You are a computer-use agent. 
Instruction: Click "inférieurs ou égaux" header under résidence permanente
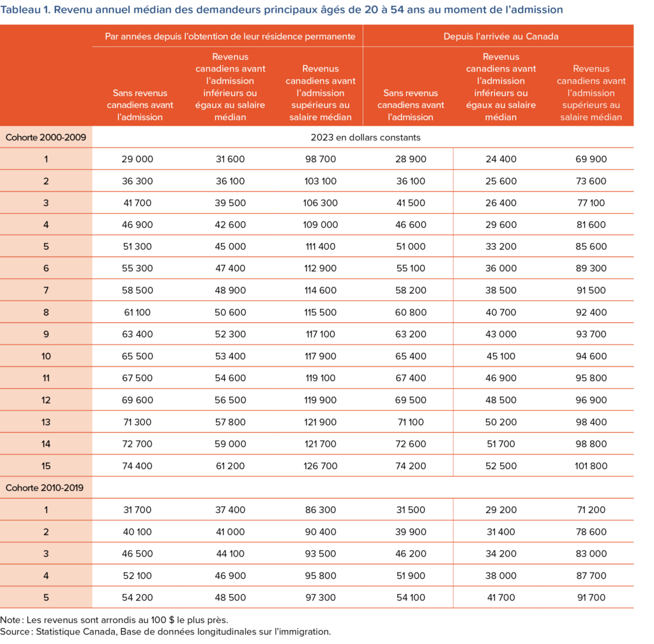point(230,87)
